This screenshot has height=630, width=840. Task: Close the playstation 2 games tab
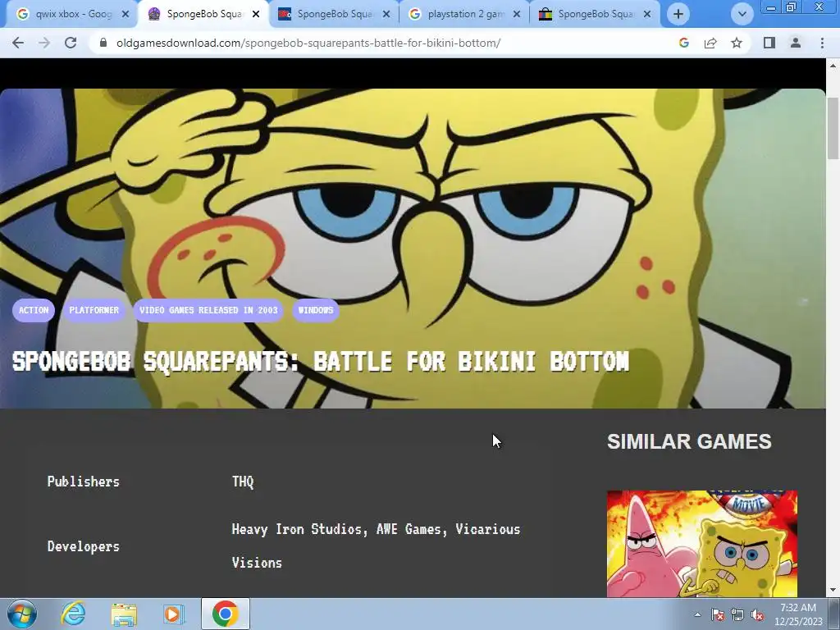pyautogui.click(x=517, y=14)
